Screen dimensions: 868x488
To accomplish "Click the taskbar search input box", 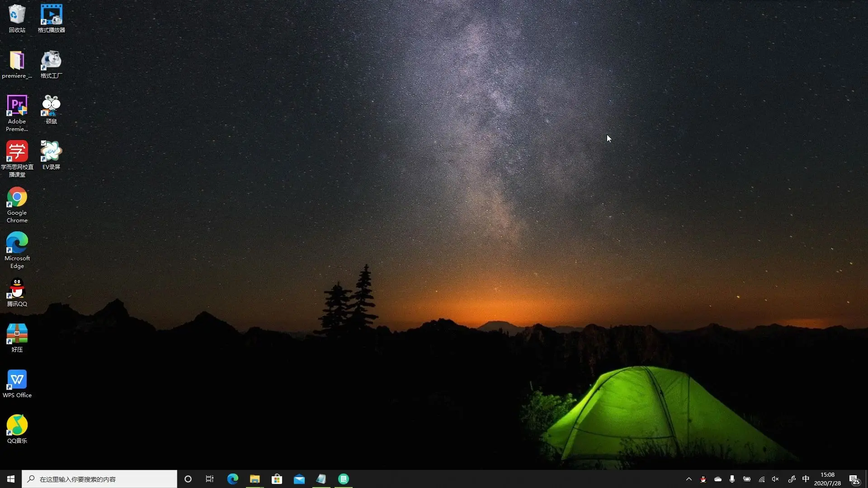I will tap(99, 479).
